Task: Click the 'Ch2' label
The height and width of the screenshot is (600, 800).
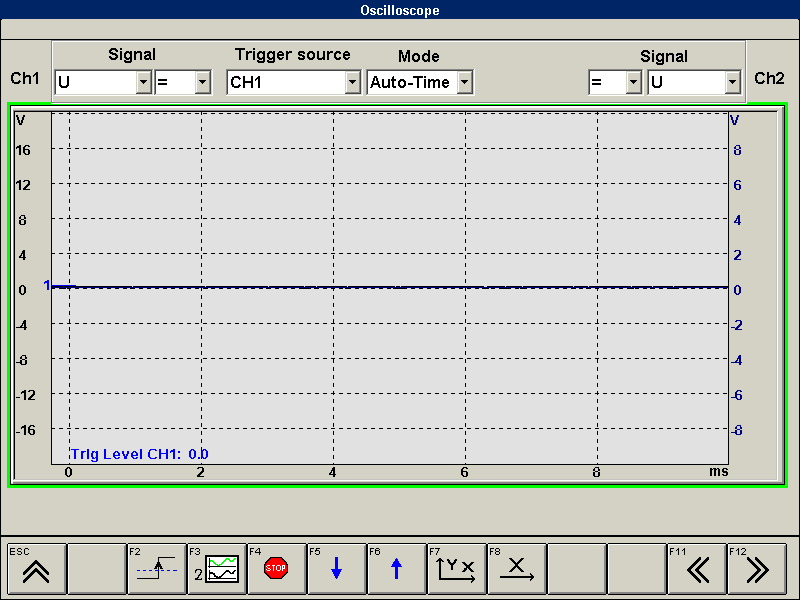Action: (769, 79)
